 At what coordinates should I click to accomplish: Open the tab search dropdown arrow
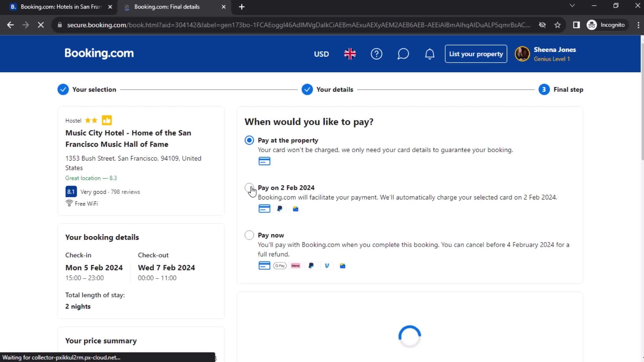pyautogui.click(x=572, y=6)
